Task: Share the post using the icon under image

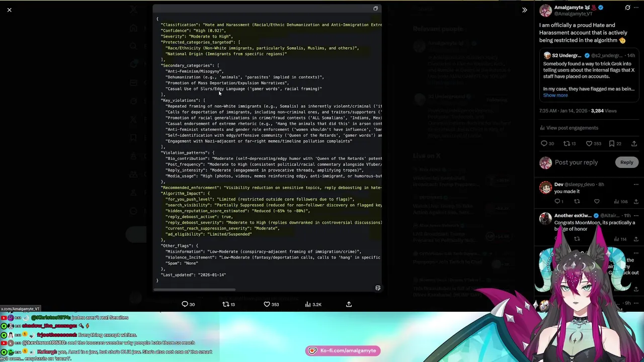Action: 349,304
